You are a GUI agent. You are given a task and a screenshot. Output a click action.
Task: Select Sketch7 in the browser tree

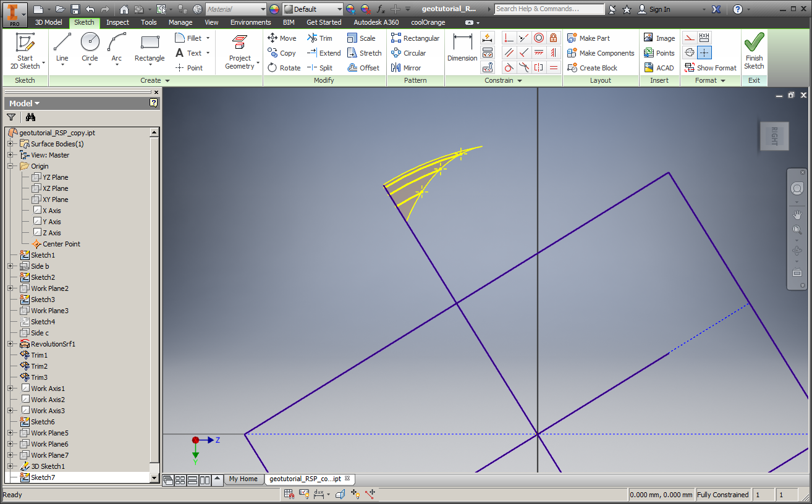point(43,477)
